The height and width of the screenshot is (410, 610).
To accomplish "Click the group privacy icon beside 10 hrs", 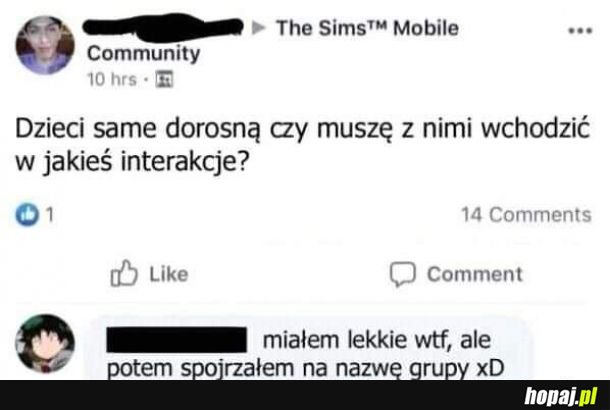I will click(164, 79).
